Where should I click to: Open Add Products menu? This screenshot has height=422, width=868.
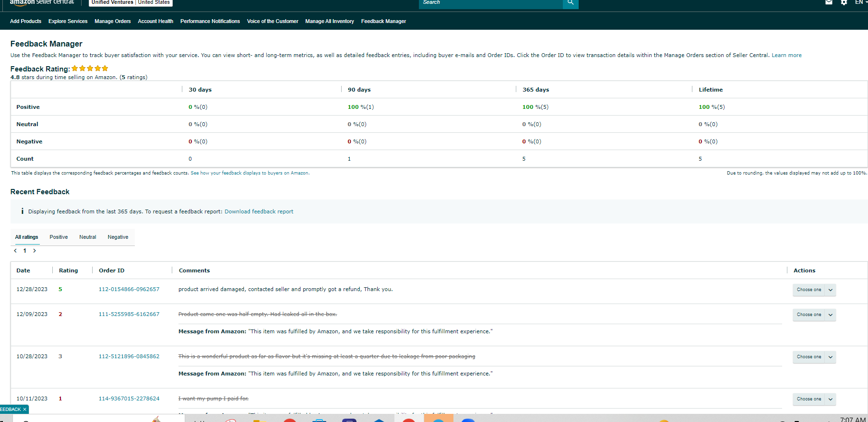25,21
